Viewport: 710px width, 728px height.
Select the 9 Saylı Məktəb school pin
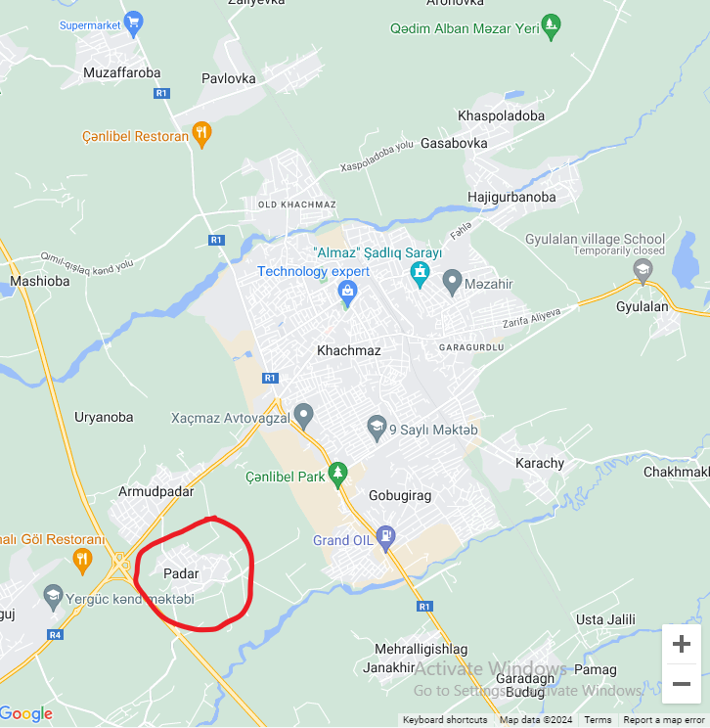tap(377, 428)
